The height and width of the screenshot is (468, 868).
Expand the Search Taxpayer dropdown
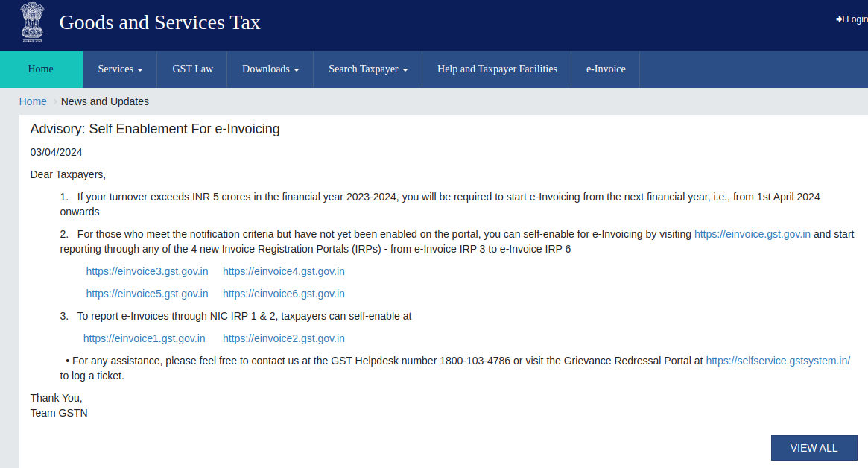368,69
